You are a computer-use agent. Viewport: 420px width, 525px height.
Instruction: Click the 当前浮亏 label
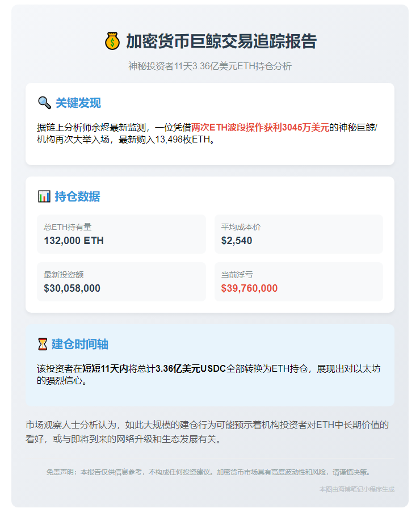tap(237, 275)
